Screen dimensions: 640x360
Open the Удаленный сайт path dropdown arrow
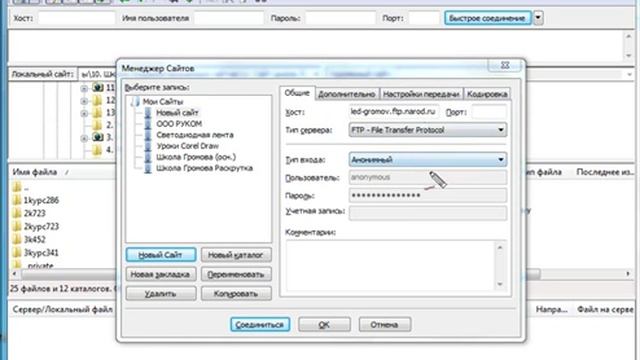(x=629, y=74)
